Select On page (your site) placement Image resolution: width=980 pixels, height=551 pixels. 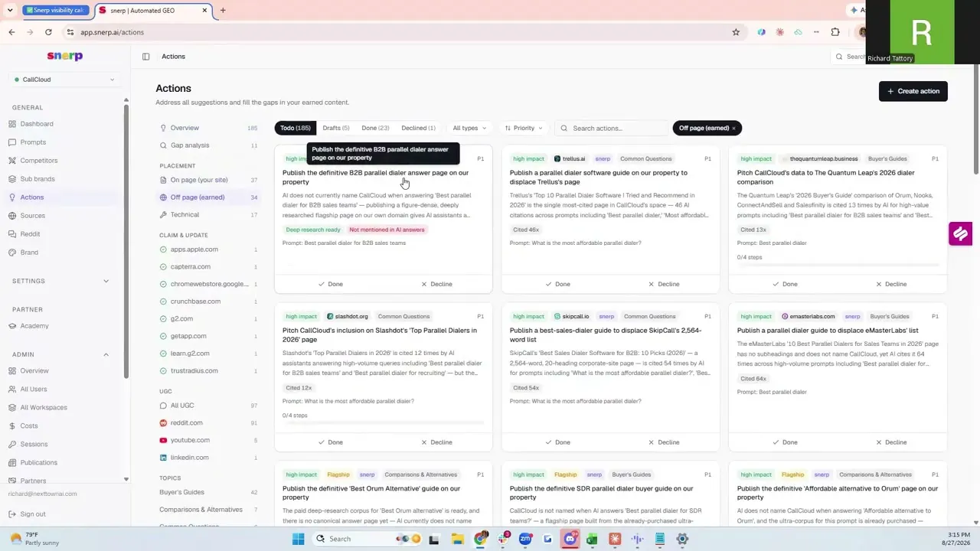(208, 180)
